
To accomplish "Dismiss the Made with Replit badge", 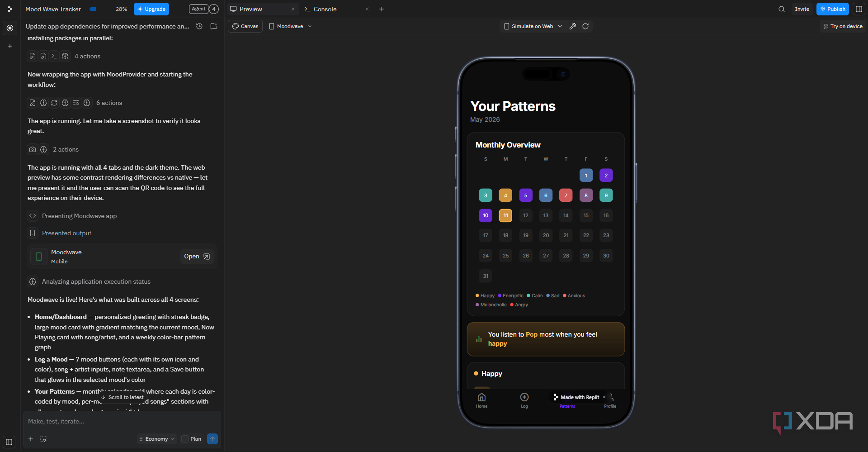I will click(x=604, y=397).
